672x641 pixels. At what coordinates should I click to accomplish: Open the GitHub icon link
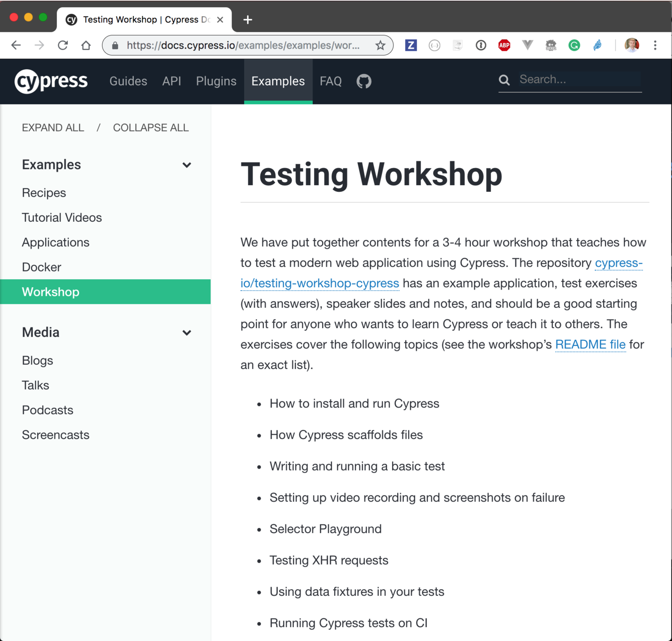[x=364, y=81]
